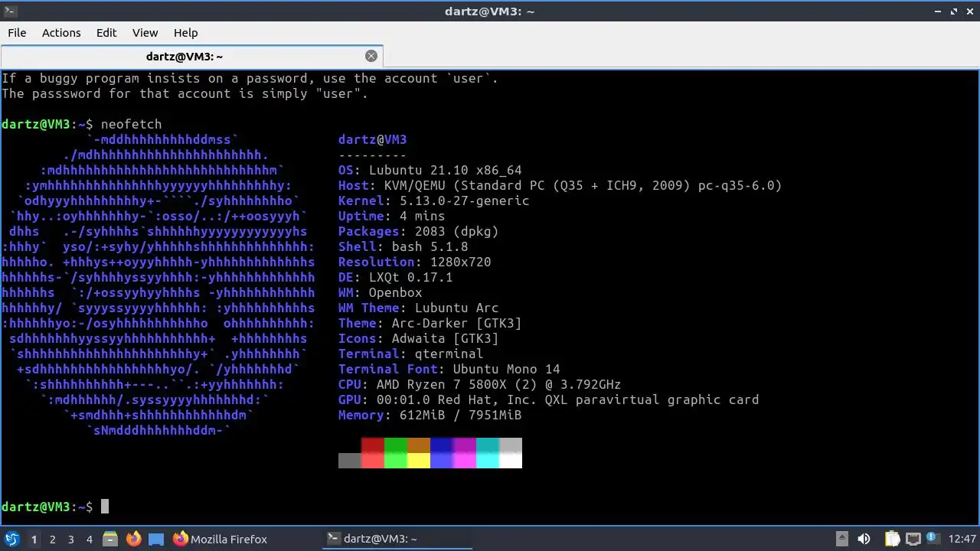
Task: Click the 'Terminal: qterminal' line
Action: coord(411,354)
